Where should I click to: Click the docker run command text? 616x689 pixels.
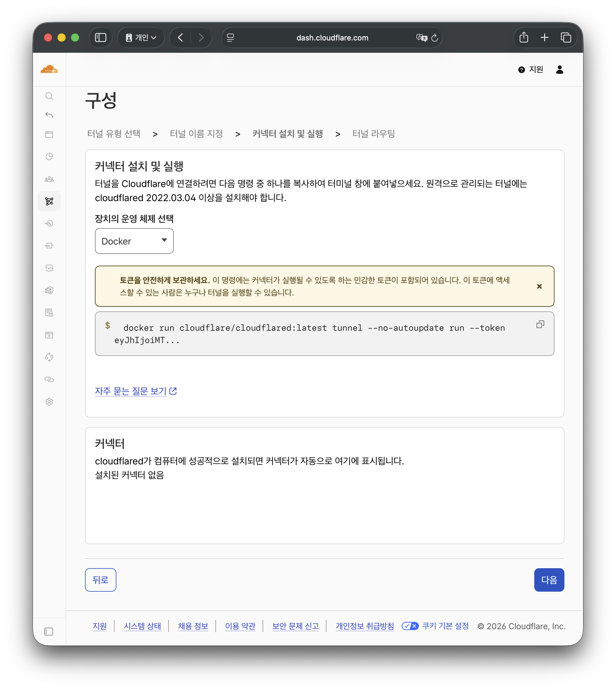click(x=309, y=334)
